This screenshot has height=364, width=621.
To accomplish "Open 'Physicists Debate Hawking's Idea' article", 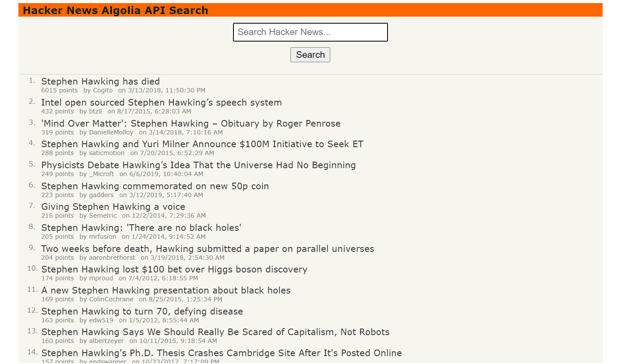I will (x=198, y=165).
